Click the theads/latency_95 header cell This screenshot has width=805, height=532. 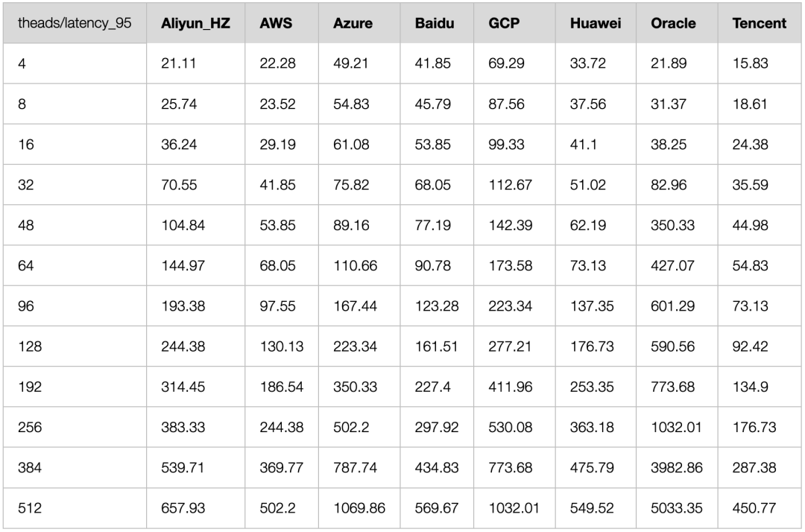(75, 23)
